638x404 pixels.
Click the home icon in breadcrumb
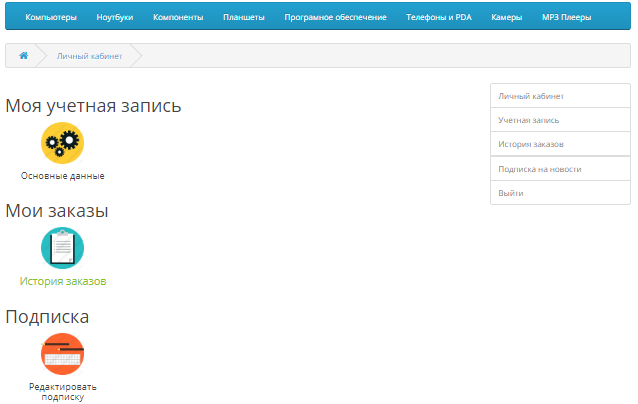point(23,56)
